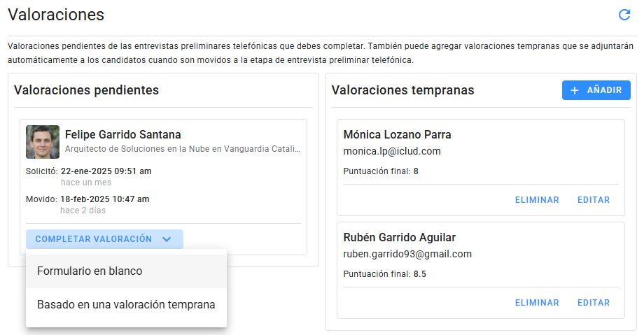Viewport: 644px width, 335px height.
Task: Click the refresh icon next to Valoraciones
Action: pyautogui.click(x=624, y=15)
